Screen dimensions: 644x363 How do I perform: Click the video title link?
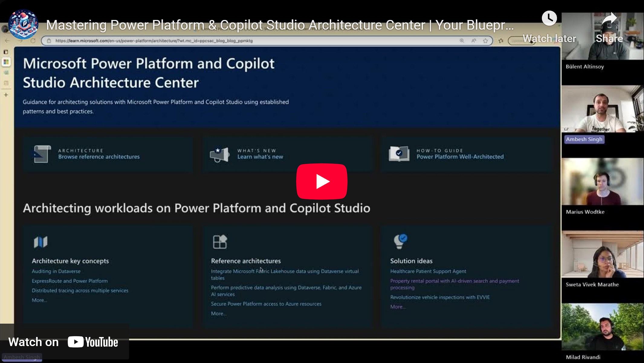[x=280, y=25]
